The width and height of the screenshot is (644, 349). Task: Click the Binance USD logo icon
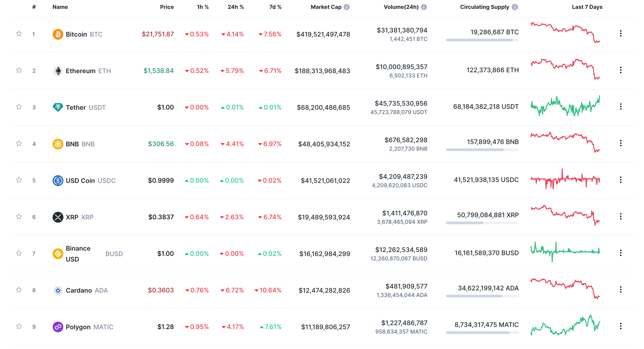[x=58, y=254]
